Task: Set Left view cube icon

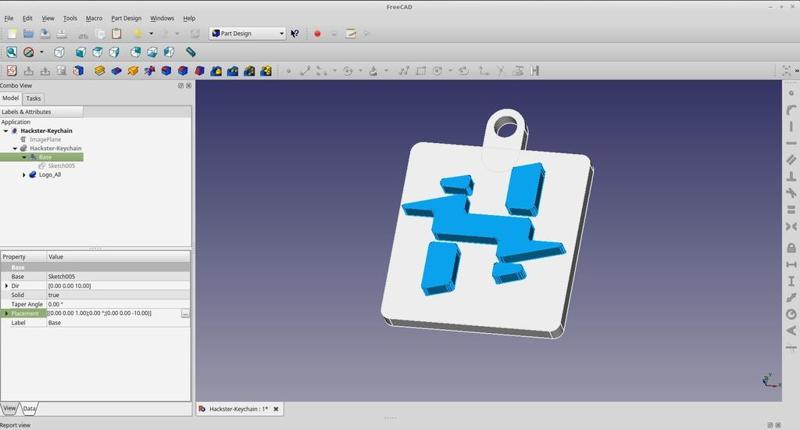Action: click(169, 52)
